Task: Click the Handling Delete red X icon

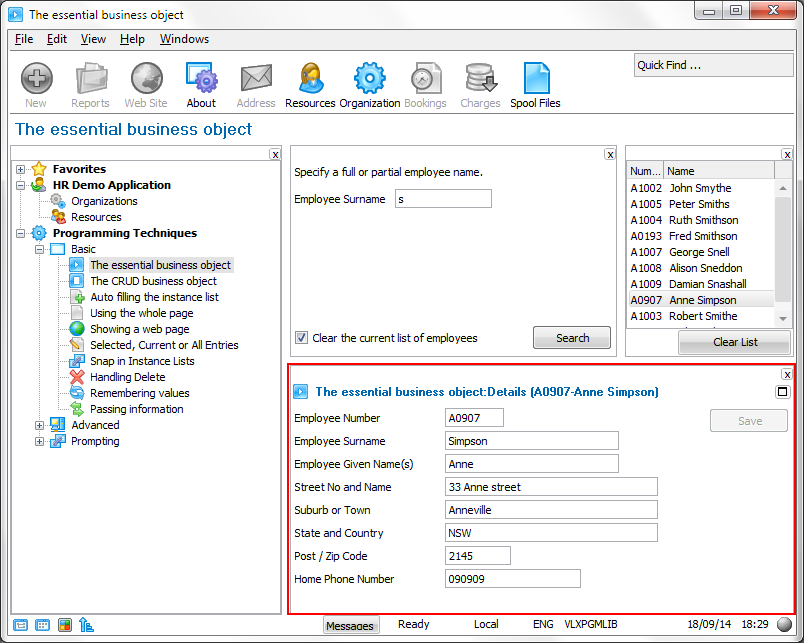Action: (77, 377)
